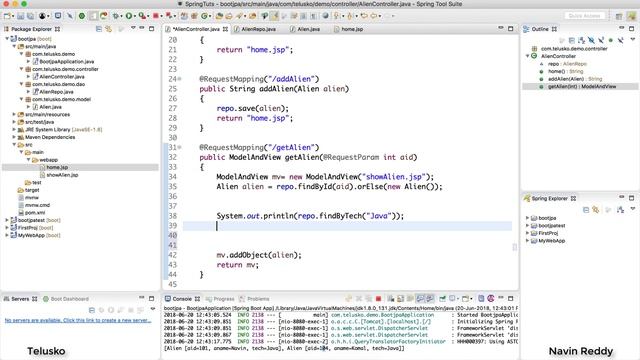Viewport: 640px width, 360px height.
Task: Toggle Hide Local Types in Outline
Action: [x=620, y=40]
